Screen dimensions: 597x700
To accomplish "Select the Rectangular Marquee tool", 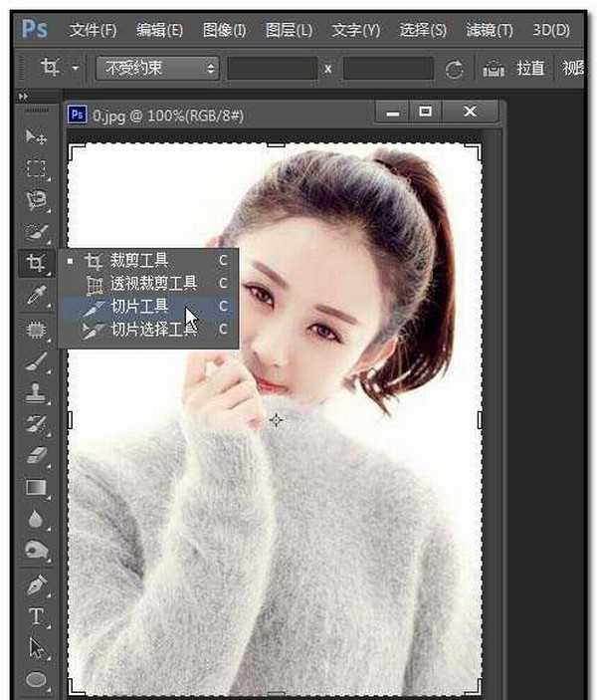I will coord(36,168).
